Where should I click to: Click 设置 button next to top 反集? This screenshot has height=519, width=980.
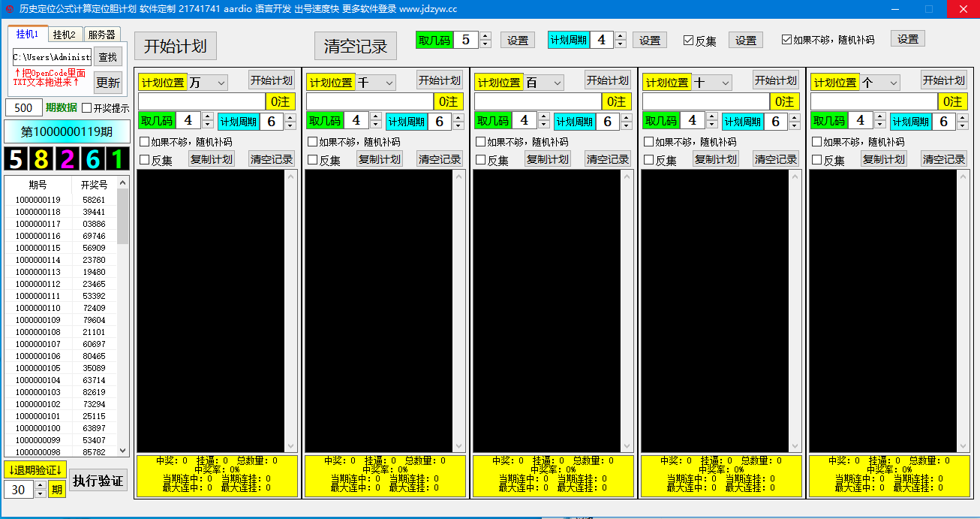pyautogui.click(x=746, y=41)
